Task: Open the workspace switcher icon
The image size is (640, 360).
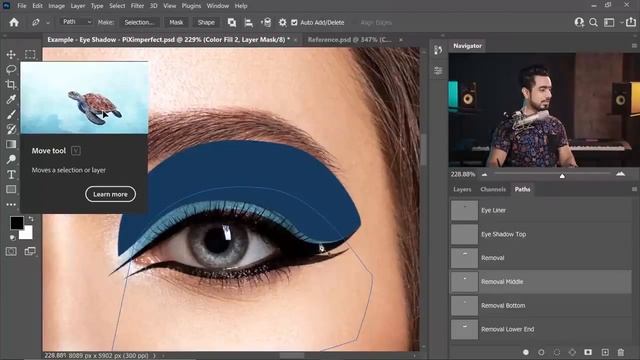Action: pyautogui.click(x=609, y=22)
